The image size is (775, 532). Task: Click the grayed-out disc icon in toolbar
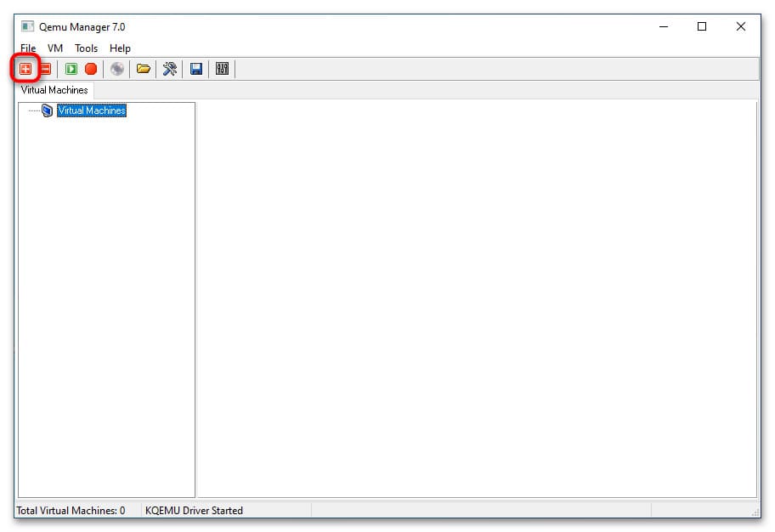117,69
